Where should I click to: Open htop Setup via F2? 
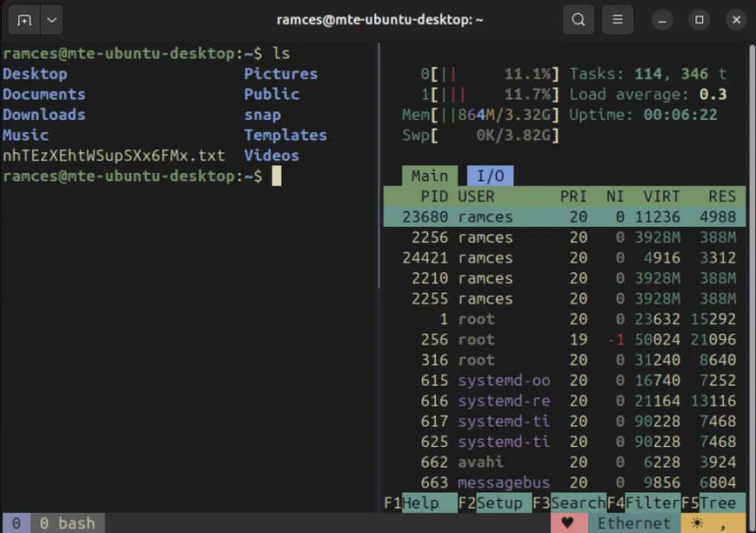point(499,503)
